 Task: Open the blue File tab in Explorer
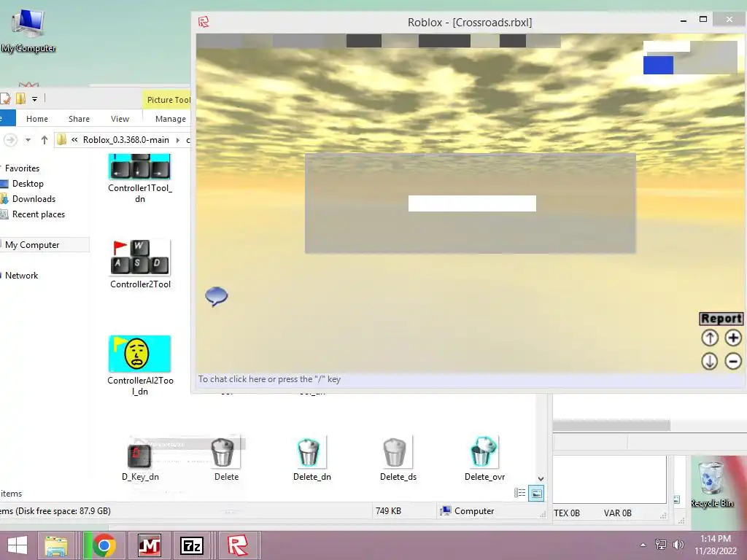[7, 119]
